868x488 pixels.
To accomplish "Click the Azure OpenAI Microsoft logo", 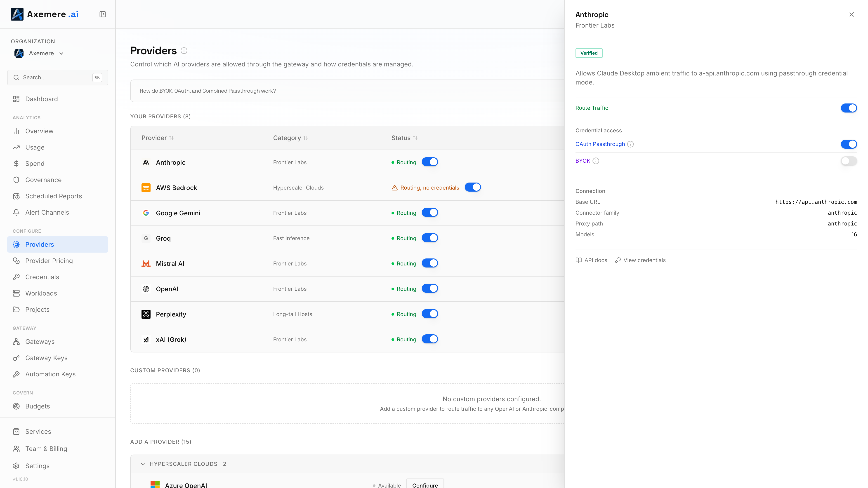I will coord(155,485).
